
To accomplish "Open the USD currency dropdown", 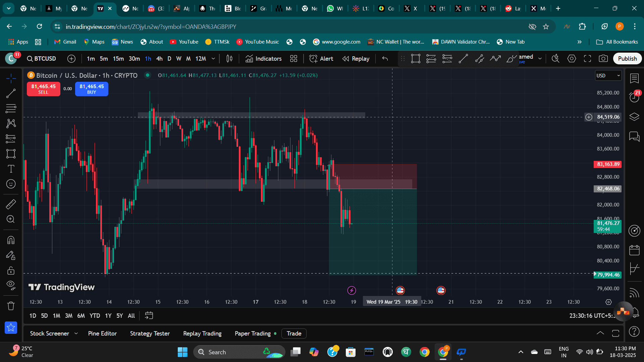I will click(x=608, y=76).
